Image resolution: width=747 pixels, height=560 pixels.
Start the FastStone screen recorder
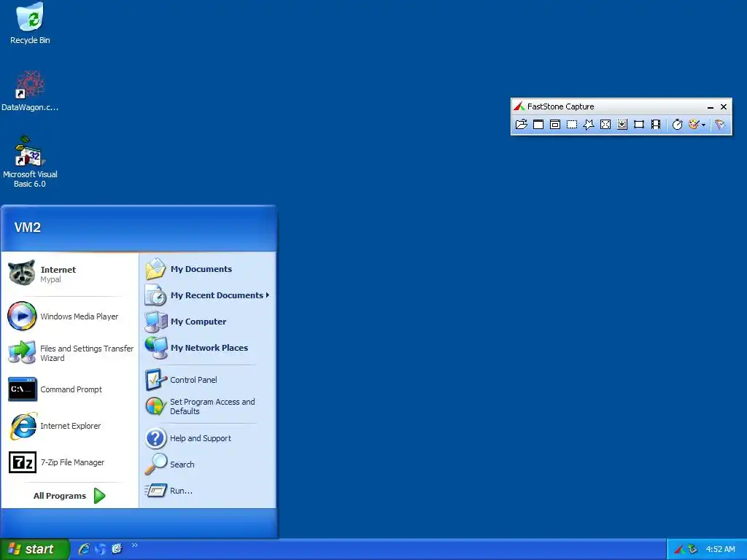(656, 124)
